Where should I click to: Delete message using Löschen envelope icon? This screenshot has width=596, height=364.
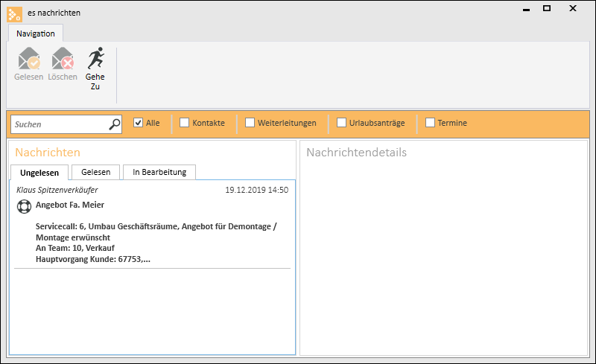pos(63,59)
